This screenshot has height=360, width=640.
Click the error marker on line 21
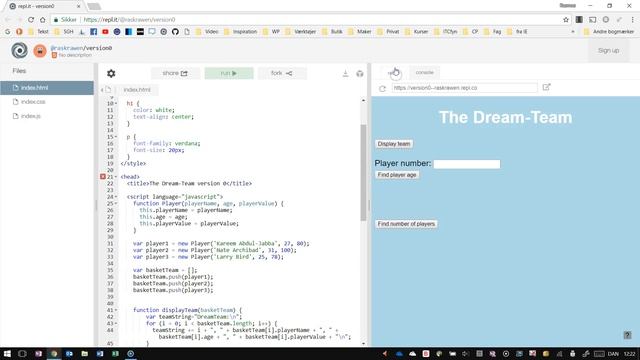[103, 177]
